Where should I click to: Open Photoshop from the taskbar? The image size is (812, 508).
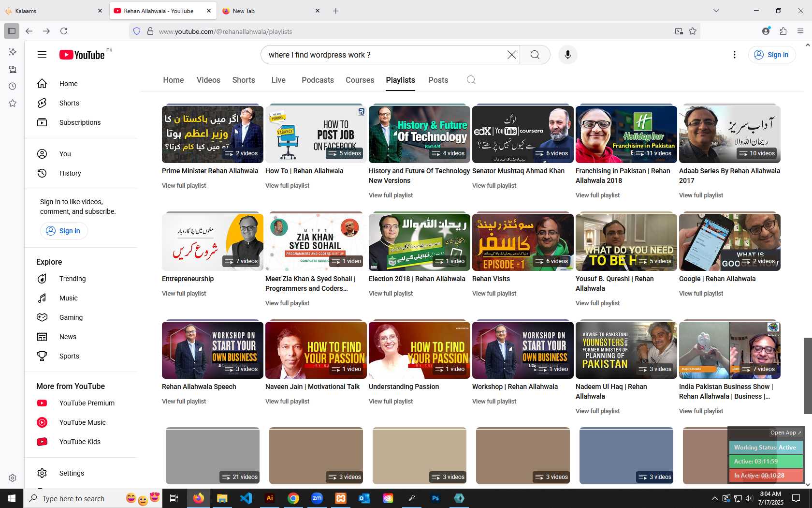click(435, 498)
